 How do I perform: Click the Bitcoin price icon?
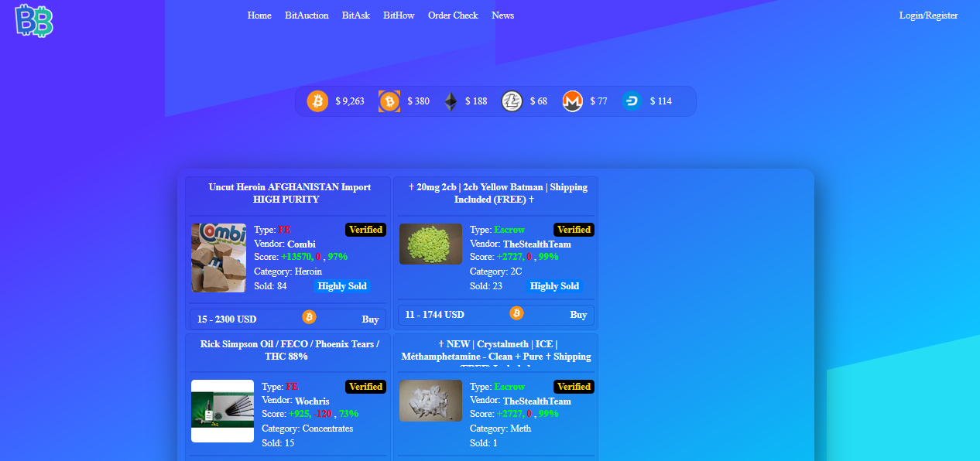point(317,101)
